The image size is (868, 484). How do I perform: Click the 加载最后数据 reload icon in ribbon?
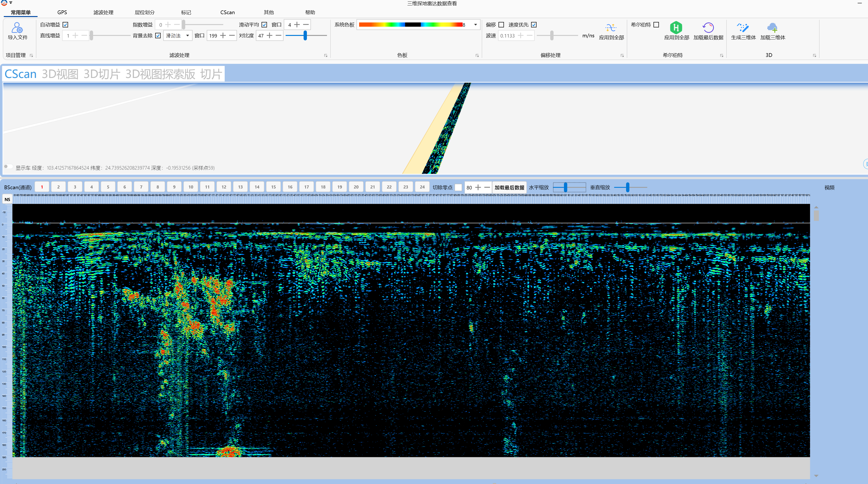point(708,28)
